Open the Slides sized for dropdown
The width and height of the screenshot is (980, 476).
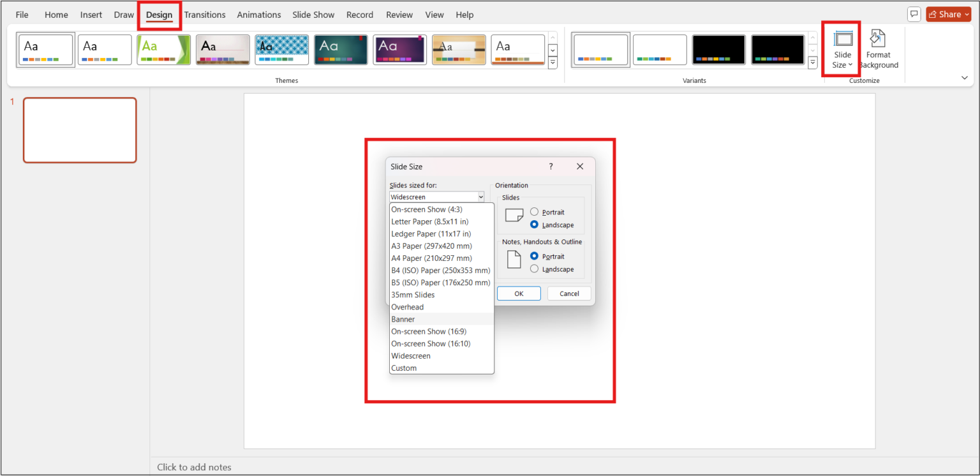480,197
